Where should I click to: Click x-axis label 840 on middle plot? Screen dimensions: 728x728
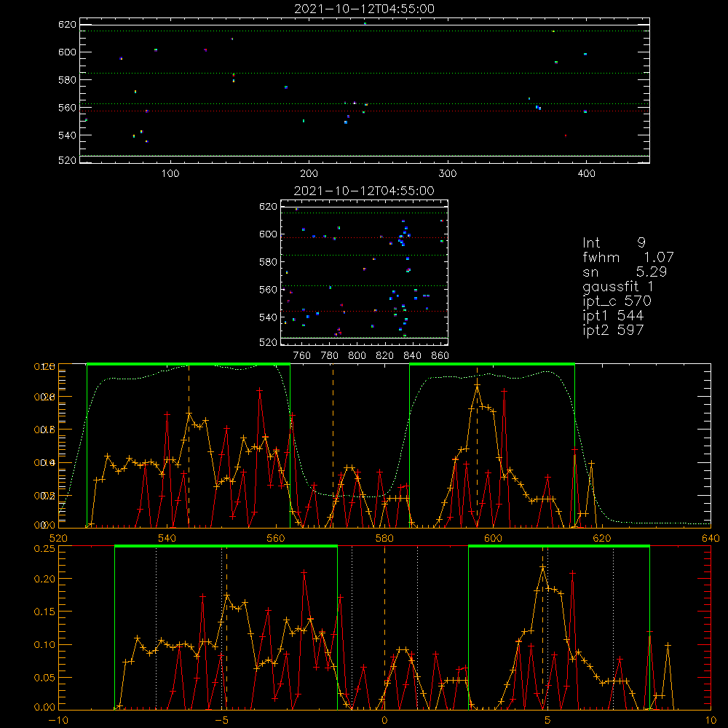(412, 356)
